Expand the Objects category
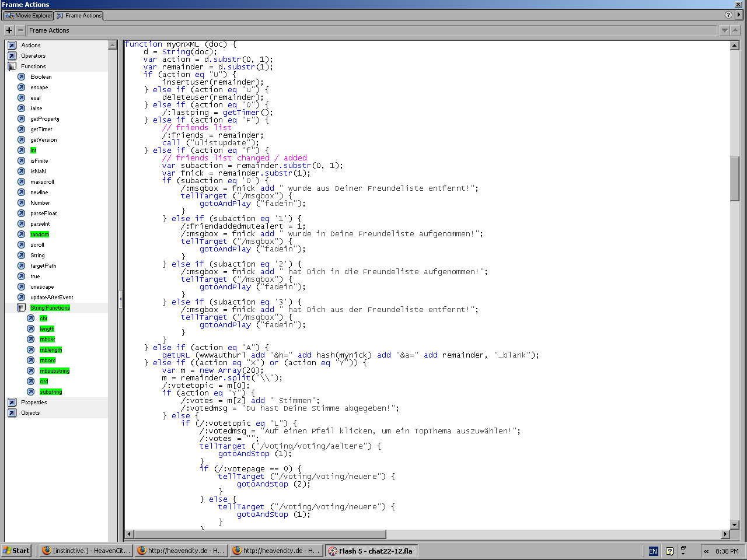This screenshot has height=560, width=747. pyautogui.click(x=12, y=413)
